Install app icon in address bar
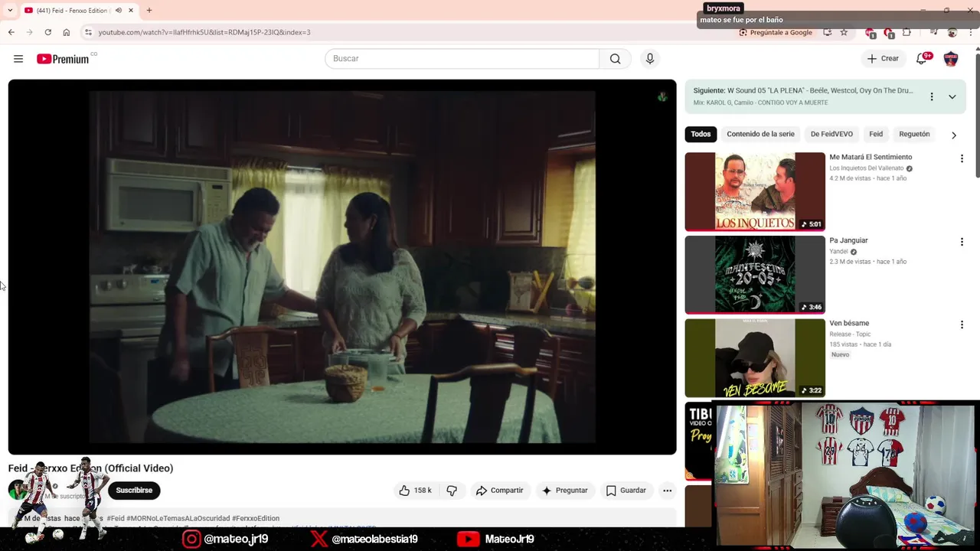Image resolution: width=980 pixels, height=551 pixels. click(827, 32)
